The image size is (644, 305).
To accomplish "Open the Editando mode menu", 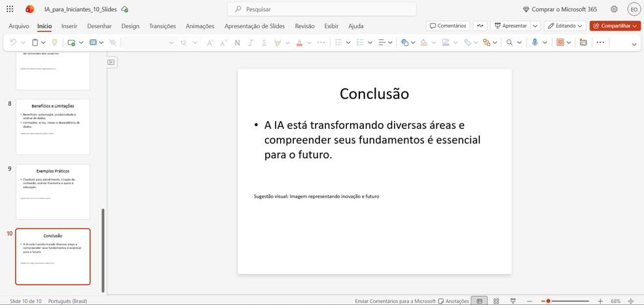I will pyautogui.click(x=565, y=26).
